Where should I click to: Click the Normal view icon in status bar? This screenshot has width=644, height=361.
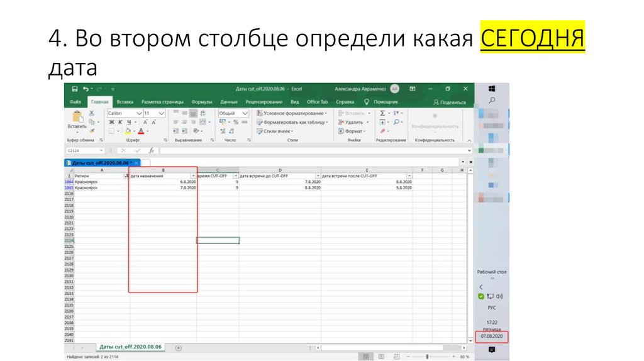point(365,357)
